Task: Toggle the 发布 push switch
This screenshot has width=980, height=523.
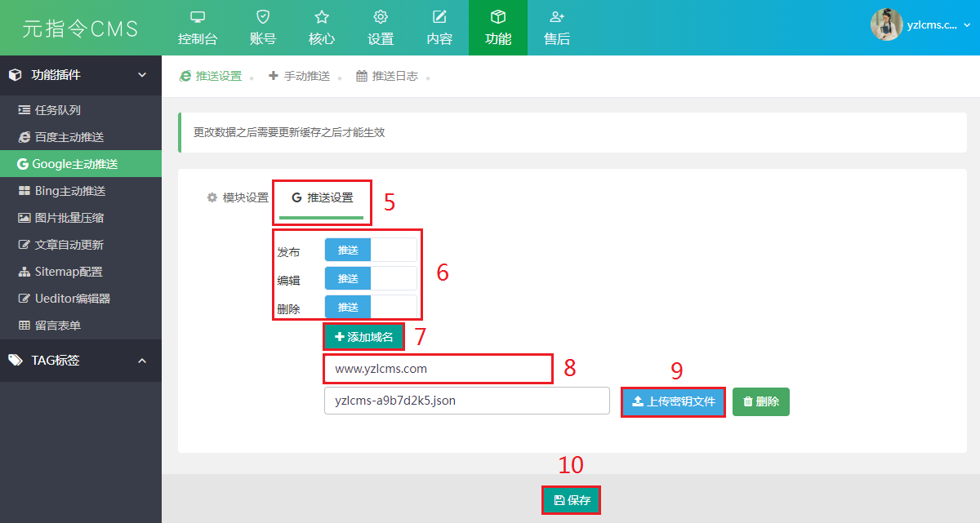Action: click(x=370, y=250)
